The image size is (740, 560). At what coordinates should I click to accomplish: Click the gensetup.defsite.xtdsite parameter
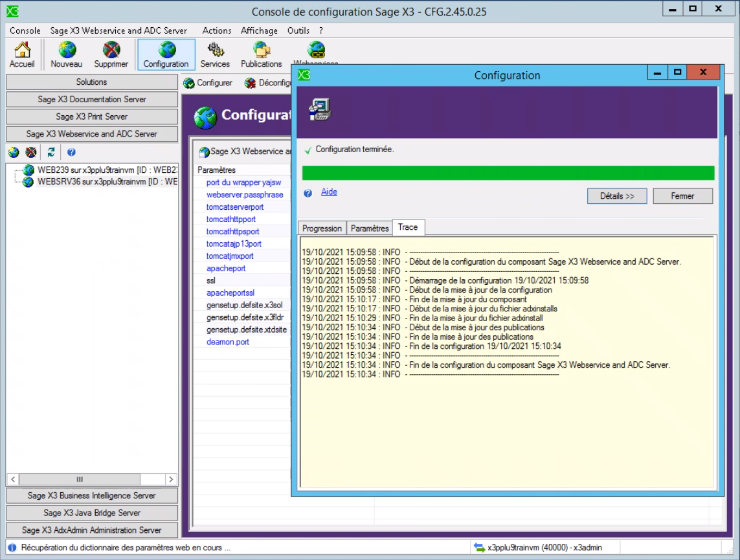tap(247, 330)
